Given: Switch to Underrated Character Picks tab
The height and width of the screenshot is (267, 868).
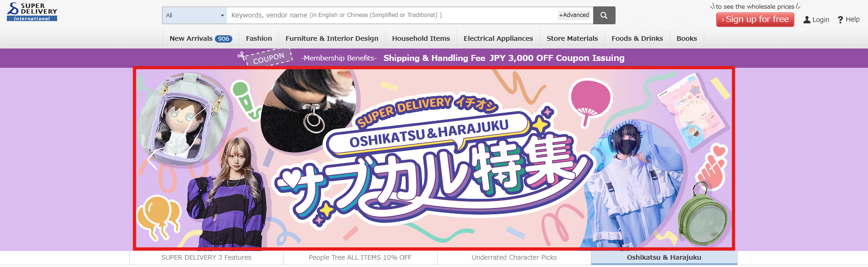Looking at the screenshot, I should coord(514,257).
